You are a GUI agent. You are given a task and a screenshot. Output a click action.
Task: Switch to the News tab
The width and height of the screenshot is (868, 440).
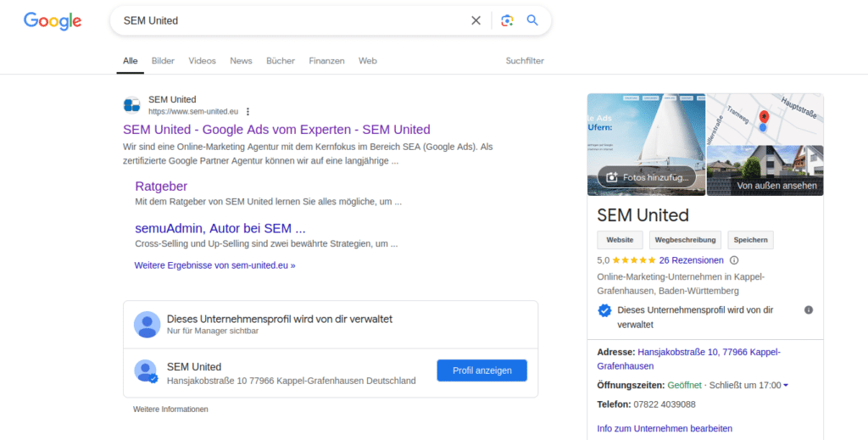(241, 61)
